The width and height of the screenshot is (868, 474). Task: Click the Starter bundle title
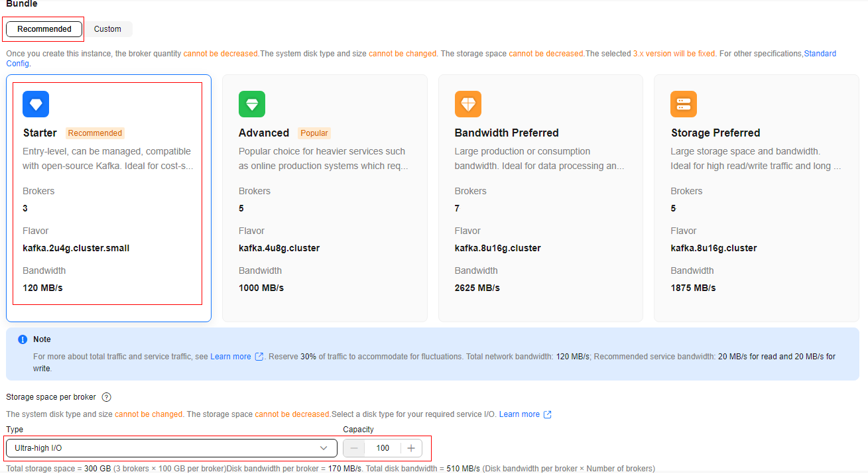40,133
